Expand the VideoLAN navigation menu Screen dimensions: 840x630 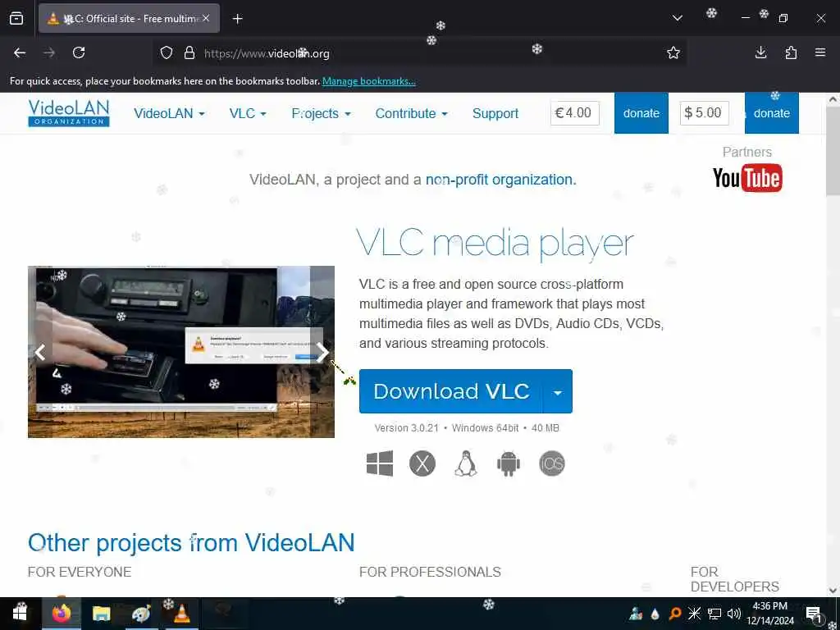169,113
